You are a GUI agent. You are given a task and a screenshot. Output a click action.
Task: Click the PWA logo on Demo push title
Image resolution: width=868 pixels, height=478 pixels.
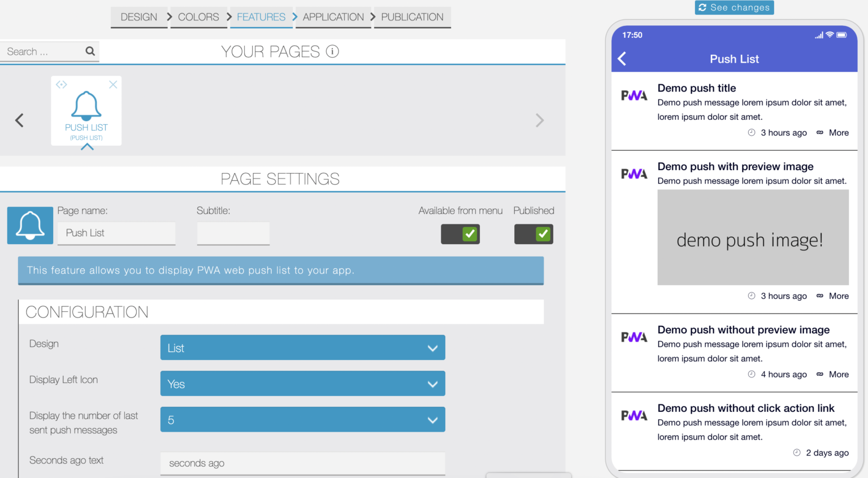633,95
